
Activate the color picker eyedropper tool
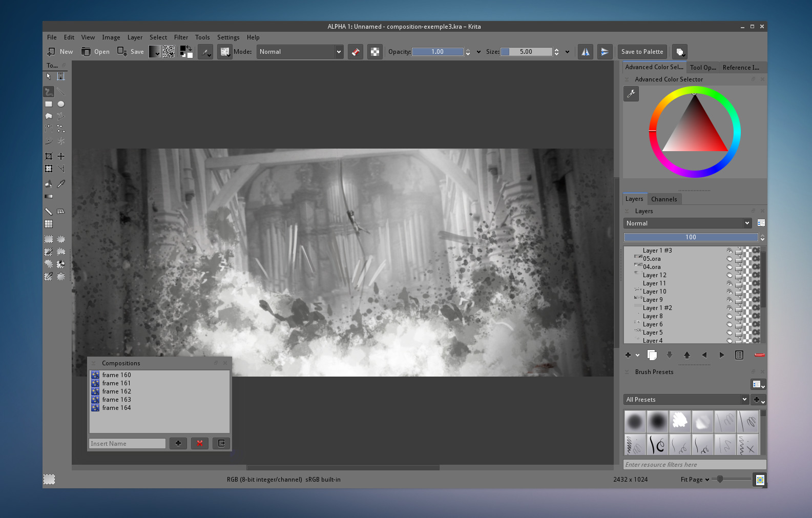pos(61,184)
